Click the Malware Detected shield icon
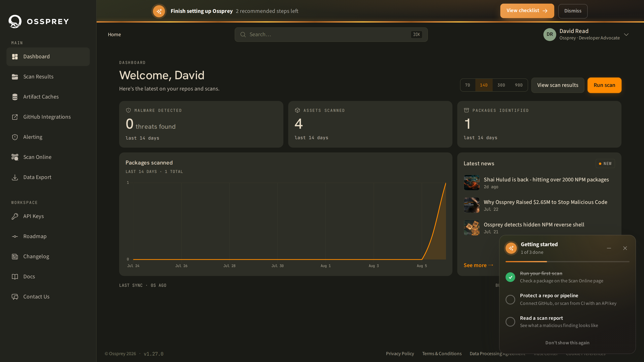Screen dimensions: 644x362 [129, 110]
